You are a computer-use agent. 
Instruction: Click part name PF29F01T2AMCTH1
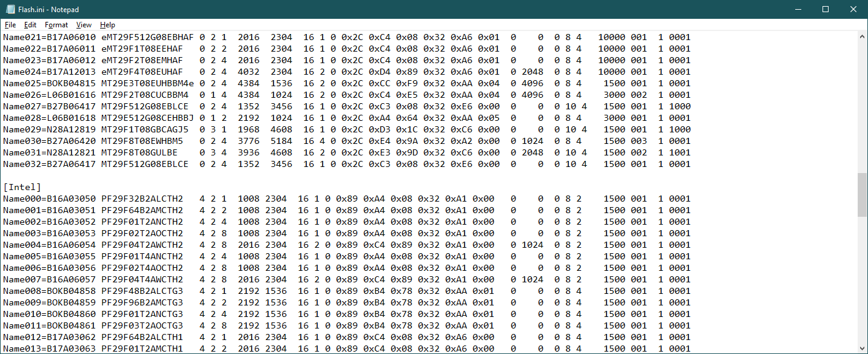142,349
